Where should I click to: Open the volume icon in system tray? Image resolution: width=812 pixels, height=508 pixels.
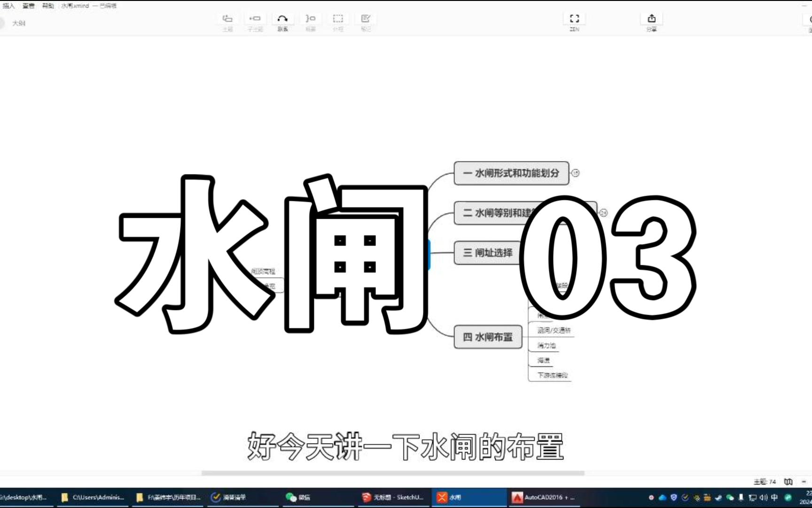click(x=764, y=497)
